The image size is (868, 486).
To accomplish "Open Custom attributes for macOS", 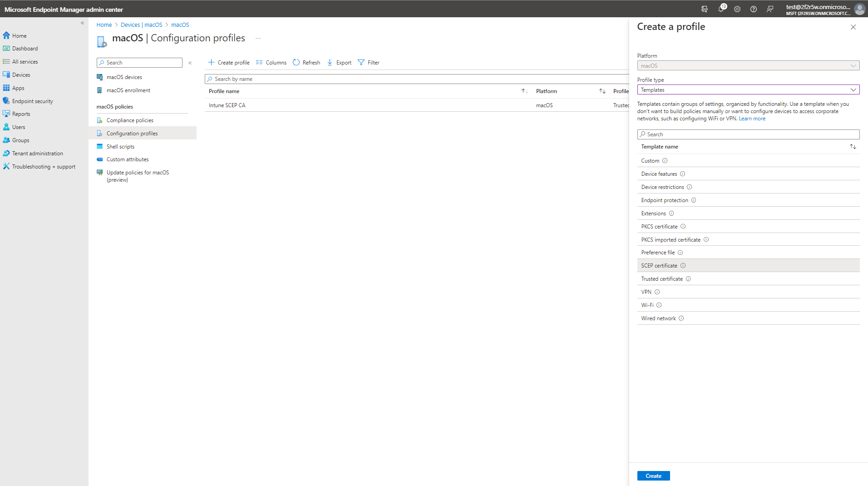I will 127,159.
